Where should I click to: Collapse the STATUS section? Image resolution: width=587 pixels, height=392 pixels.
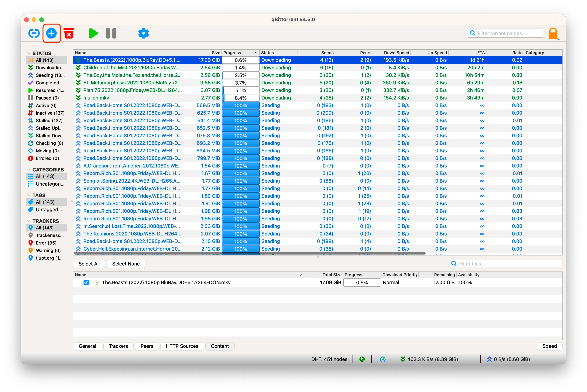pos(29,53)
